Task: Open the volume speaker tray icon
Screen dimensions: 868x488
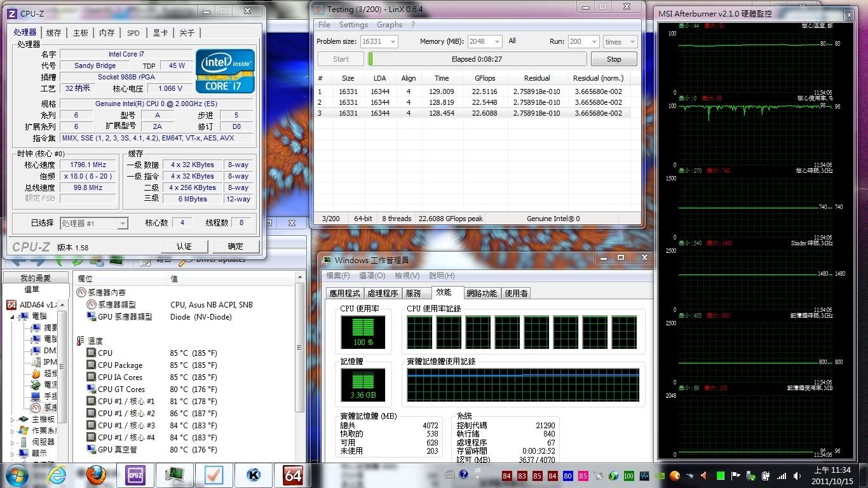Action: click(x=796, y=476)
